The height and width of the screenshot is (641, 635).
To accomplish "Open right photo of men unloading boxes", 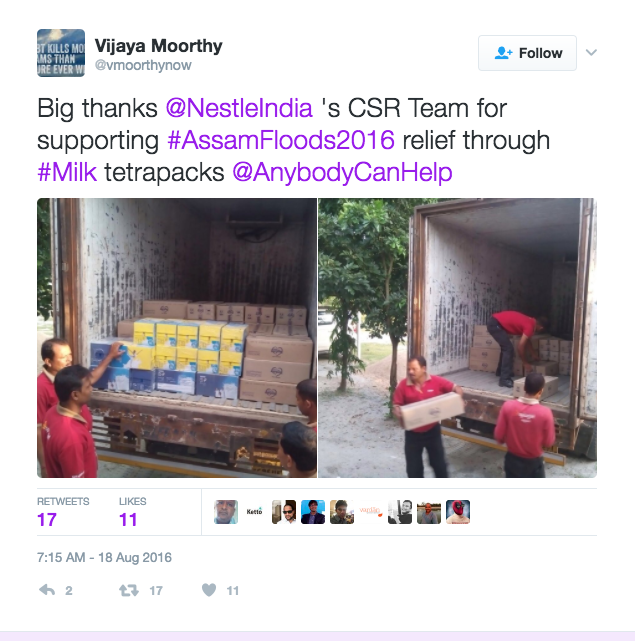I will (458, 338).
